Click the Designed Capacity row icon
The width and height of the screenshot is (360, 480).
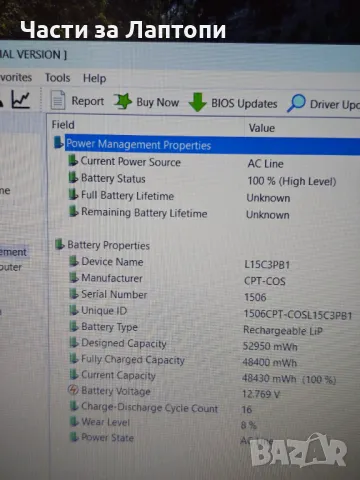click(73, 342)
